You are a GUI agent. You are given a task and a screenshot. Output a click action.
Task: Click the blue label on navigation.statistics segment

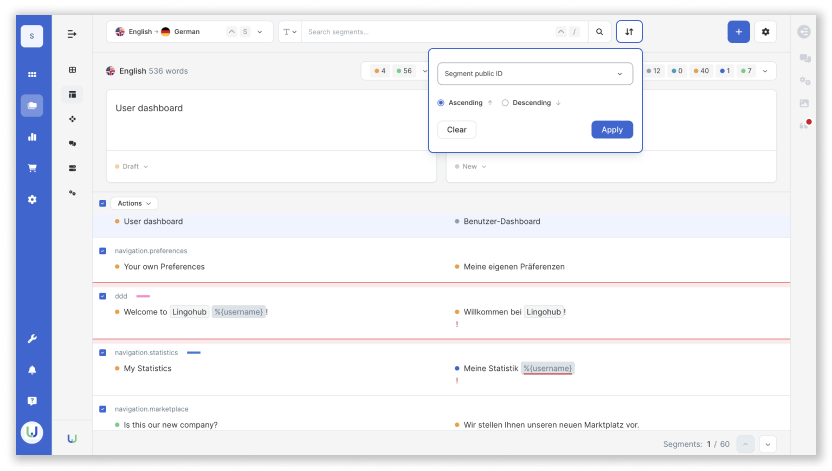point(194,353)
